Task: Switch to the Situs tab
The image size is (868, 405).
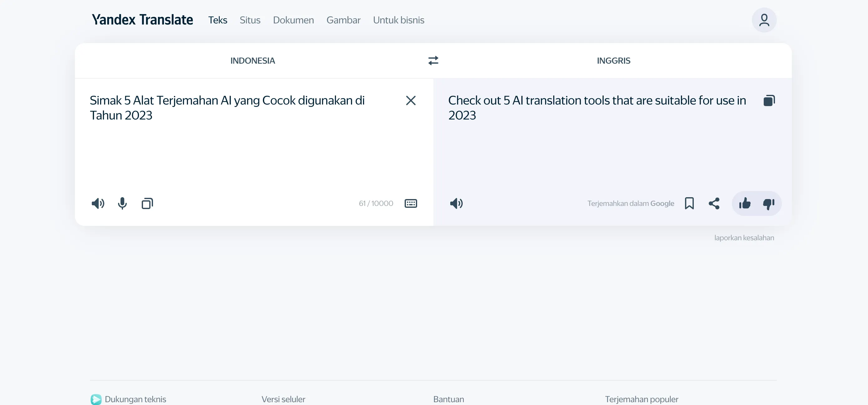Action: 250,20
